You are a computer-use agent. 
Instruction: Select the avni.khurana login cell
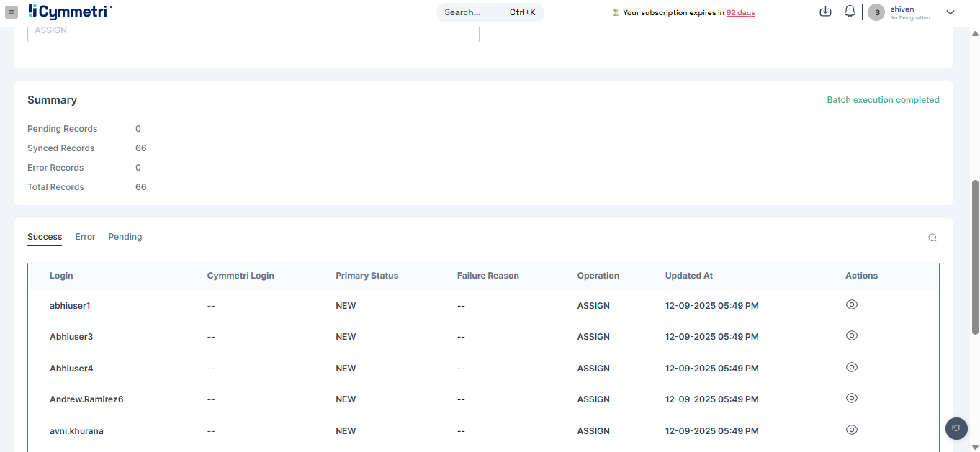76,431
